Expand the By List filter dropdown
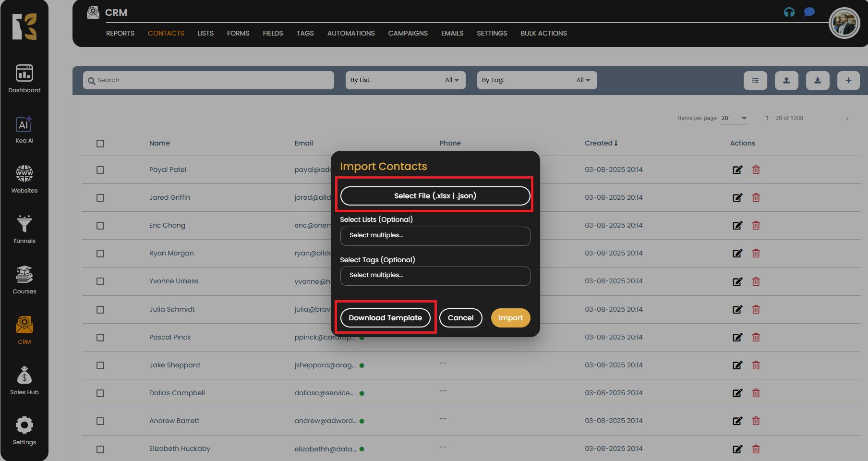 point(405,80)
